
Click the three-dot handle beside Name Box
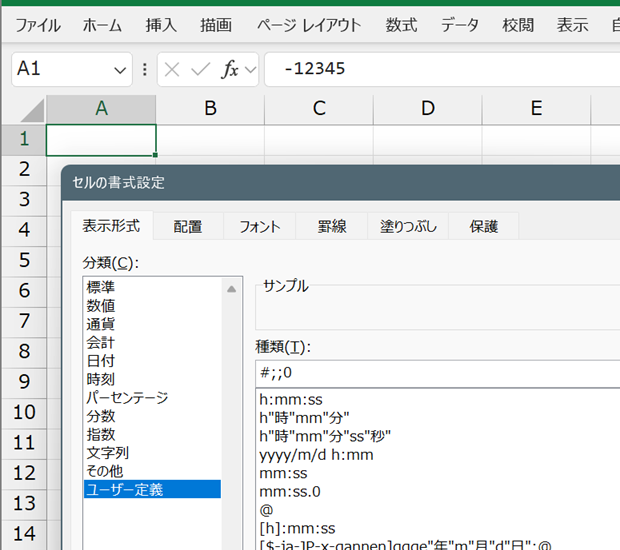[x=145, y=70]
